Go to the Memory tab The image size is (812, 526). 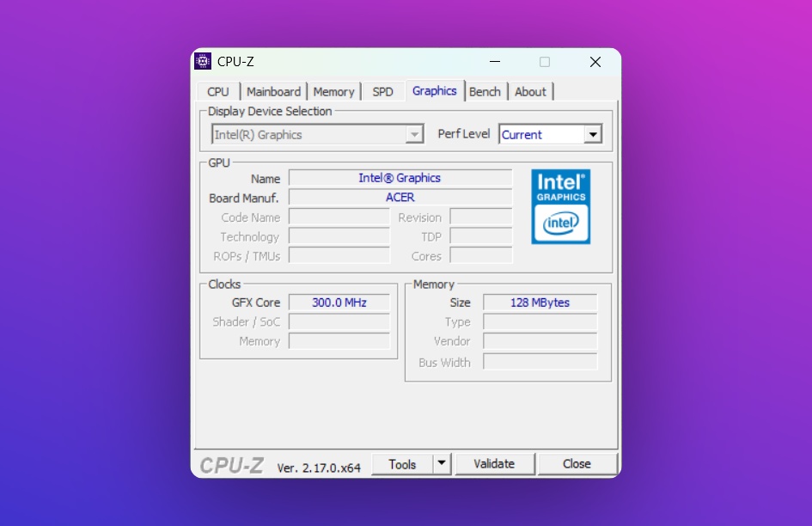(333, 92)
